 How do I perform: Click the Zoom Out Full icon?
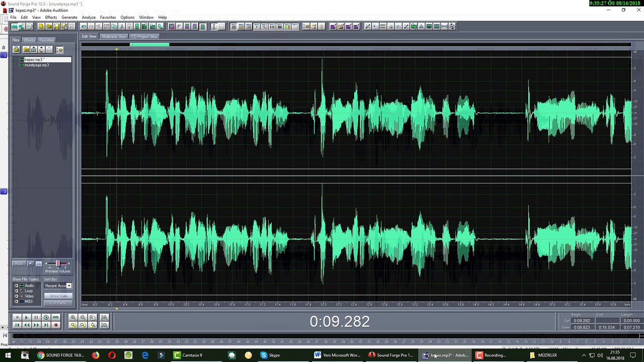93,317
